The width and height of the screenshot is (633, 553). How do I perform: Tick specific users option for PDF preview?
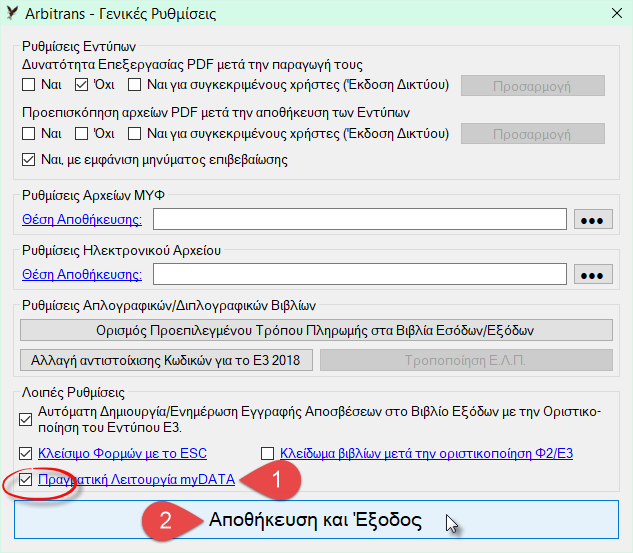pyautogui.click(x=134, y=133)
